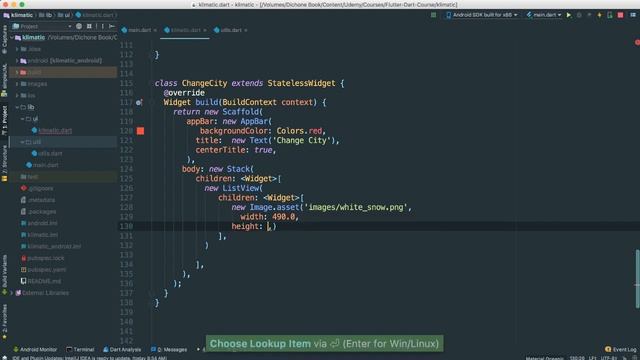Viewport: 640px width, 360px height.
Task: Switch to the main.dart editor tab
Action: click(139, 30)
